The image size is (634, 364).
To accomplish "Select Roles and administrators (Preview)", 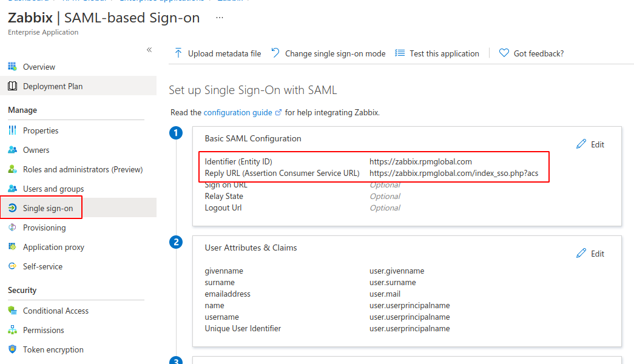I will (83, 169).
